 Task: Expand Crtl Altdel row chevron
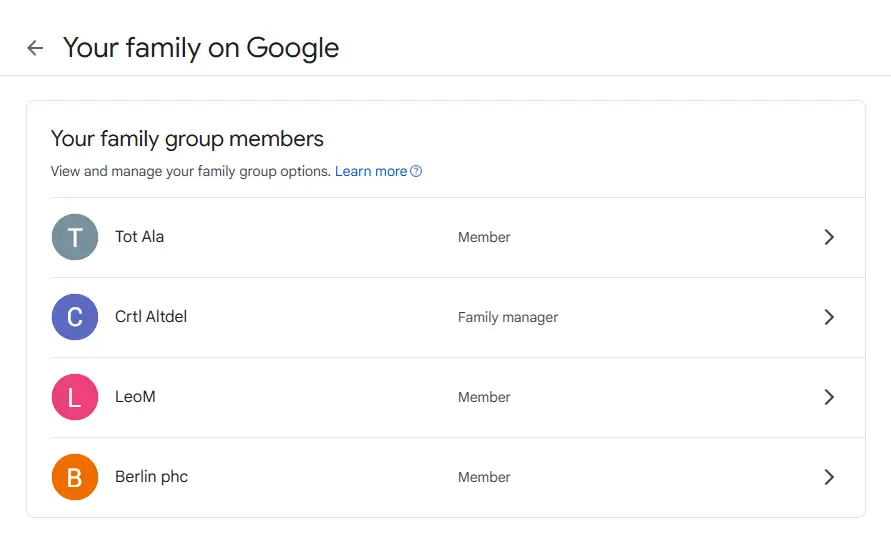pos(829,317)
